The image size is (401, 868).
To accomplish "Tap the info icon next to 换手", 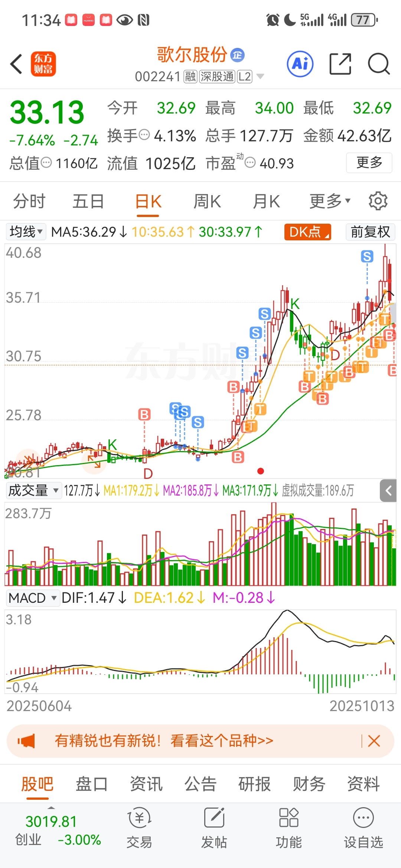I will coord(144,134).
